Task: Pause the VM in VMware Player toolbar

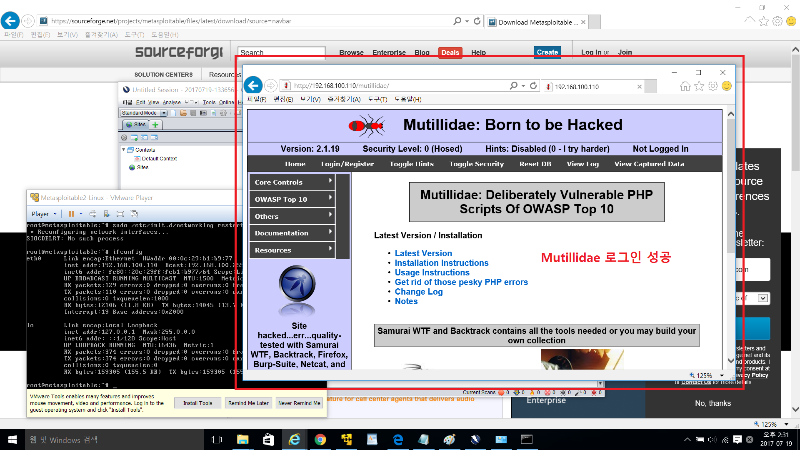Action: (x=71, y=214)
